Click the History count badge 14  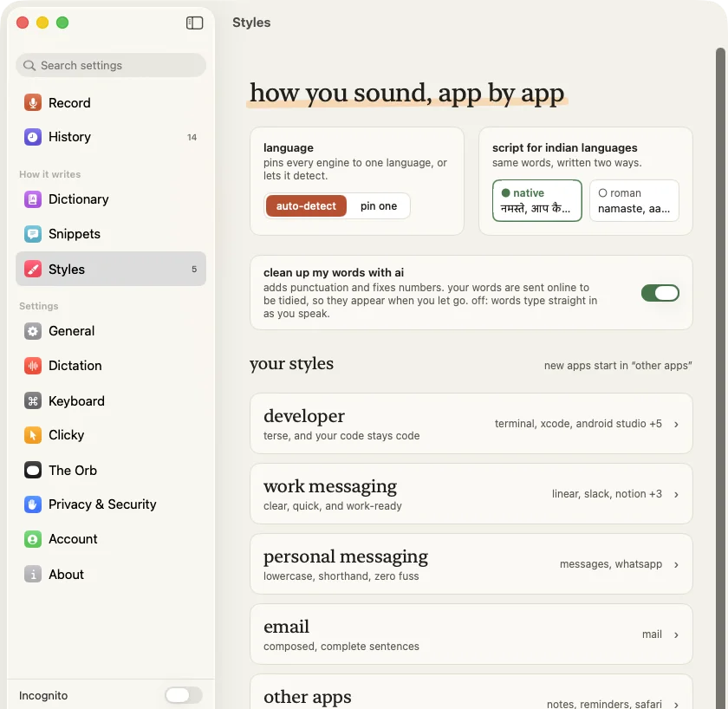tap(192, 138)
